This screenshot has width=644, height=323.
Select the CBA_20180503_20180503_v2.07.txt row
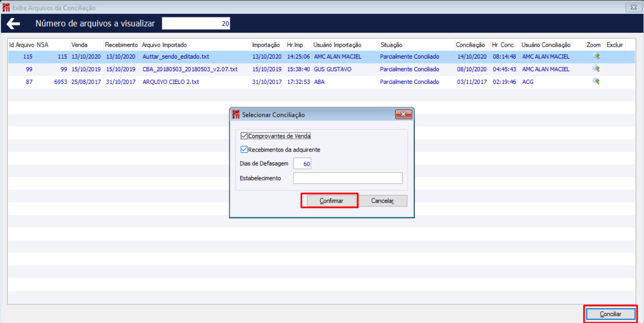(322, 69)
